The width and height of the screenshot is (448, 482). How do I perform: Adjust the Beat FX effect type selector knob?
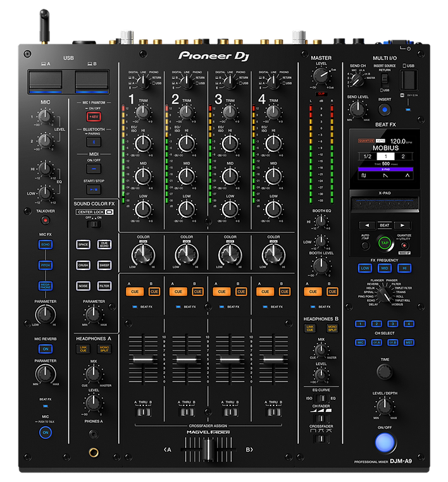tap(384, 295)
